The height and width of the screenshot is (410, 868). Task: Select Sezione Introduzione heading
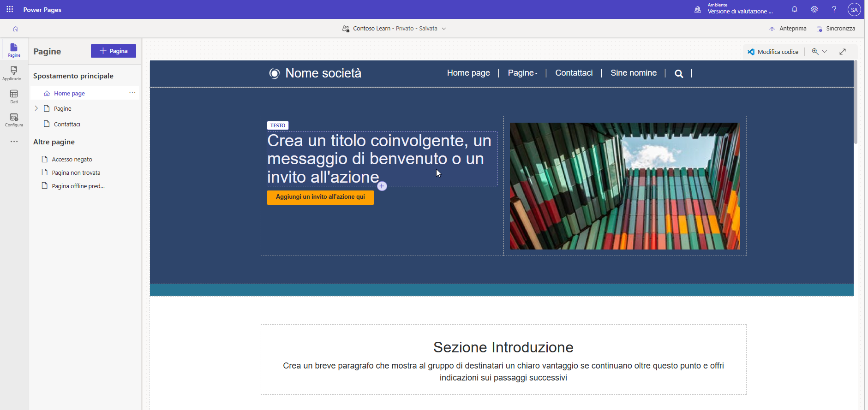tap(503, 347)
